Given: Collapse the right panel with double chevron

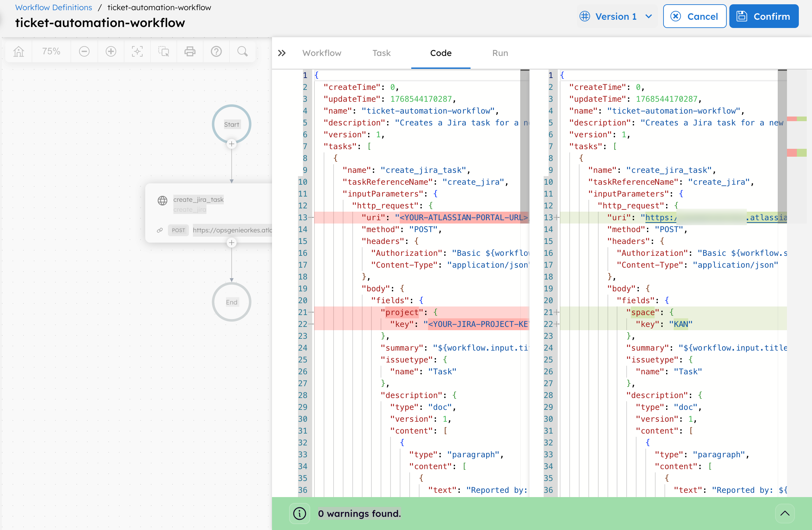Looking at the screenshot, I should click(282, 53).
